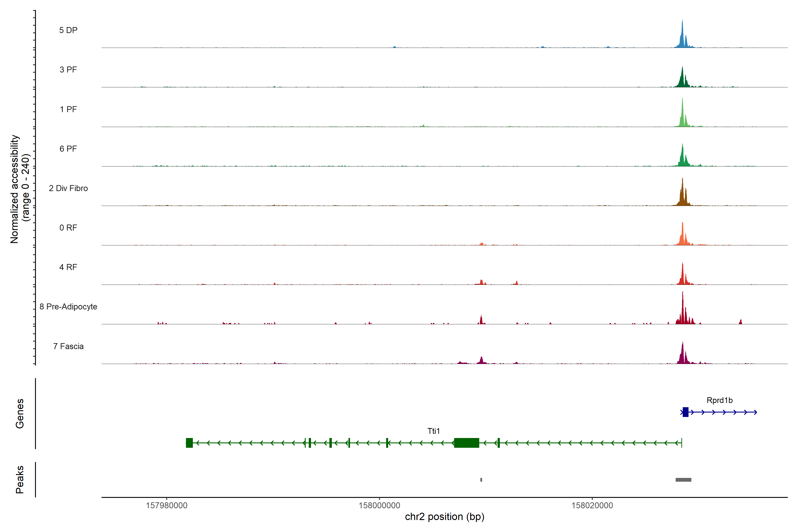798x532 pixels.
Task: Click the 8 Pre-Adipocyte track label
Action: coord(68,306)
